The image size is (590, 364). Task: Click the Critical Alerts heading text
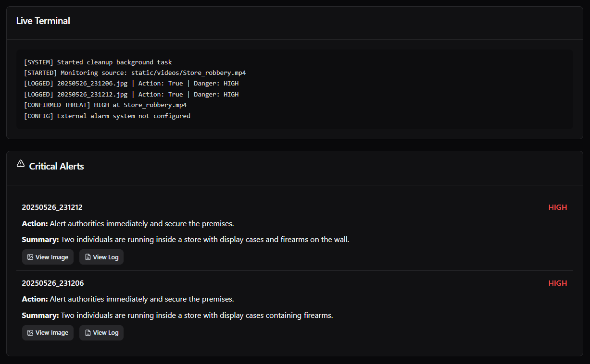(x=57, y=166)
